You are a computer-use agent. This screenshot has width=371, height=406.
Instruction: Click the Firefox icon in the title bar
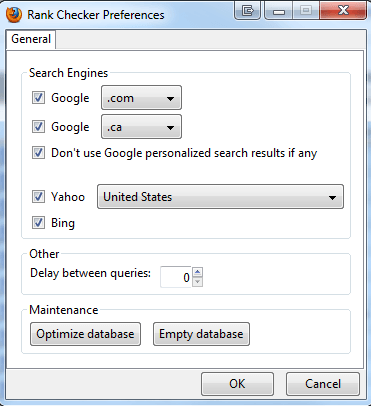14,15
